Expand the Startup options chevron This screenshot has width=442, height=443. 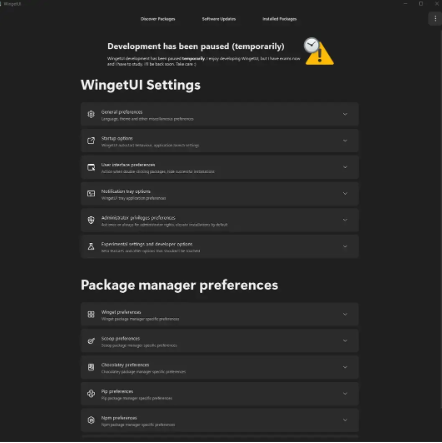click(x=345, y=141)
